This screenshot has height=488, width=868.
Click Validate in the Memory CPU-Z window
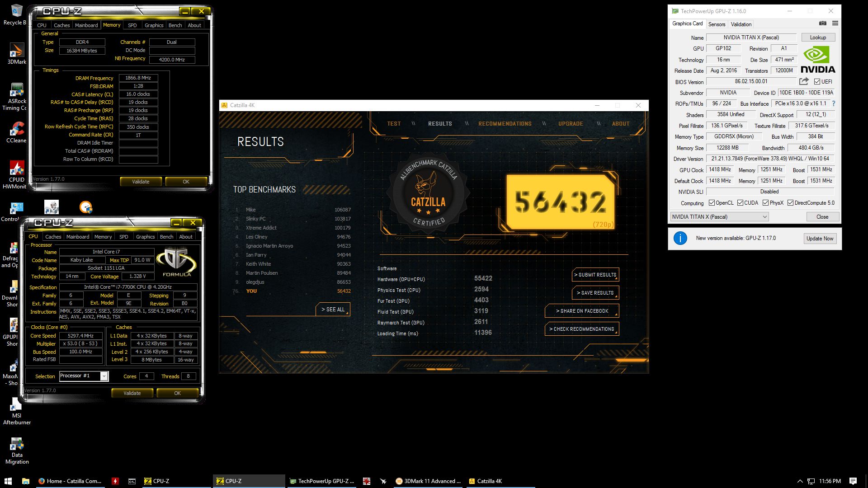click(x=141, y=182)
